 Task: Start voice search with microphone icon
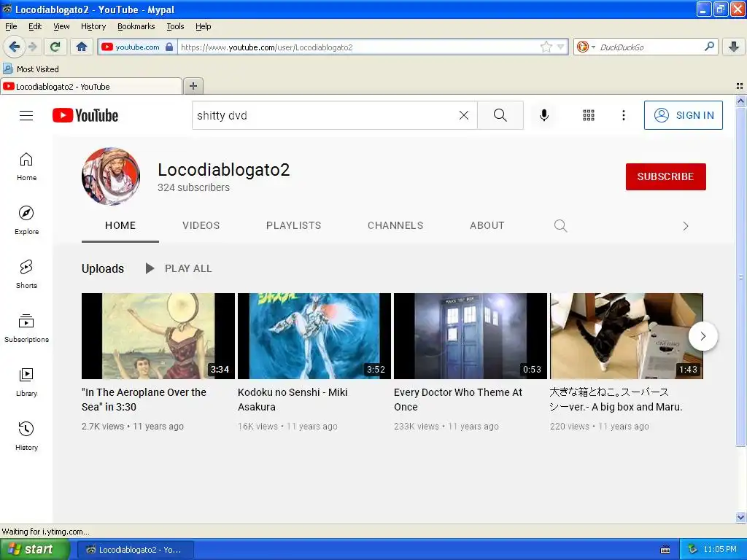coord(544,115)
